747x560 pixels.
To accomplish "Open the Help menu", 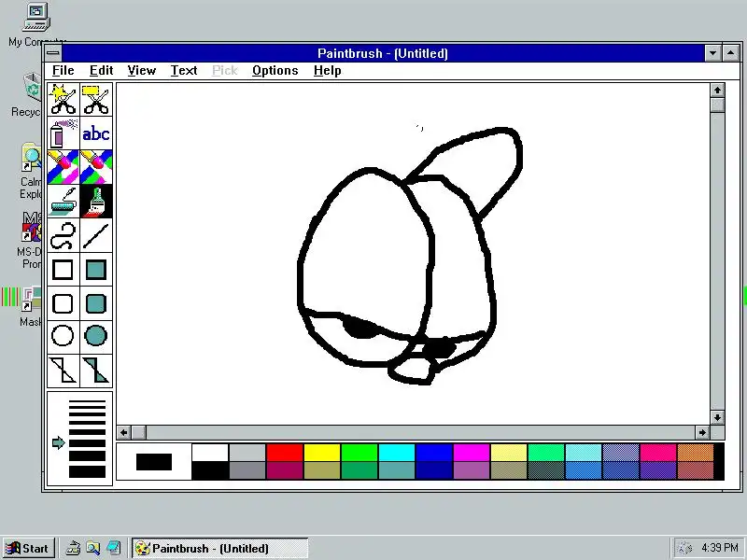I will tap(328, 71).
